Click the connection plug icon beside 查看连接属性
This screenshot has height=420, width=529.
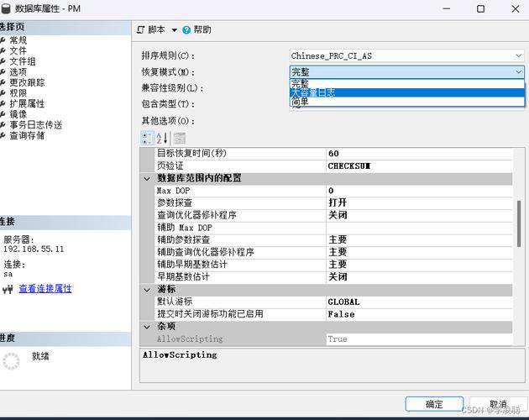[8, 289]
